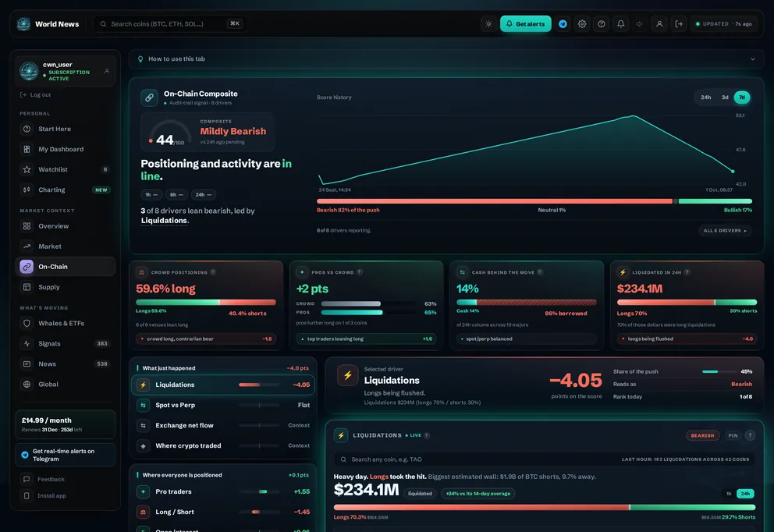This screenshot has height=532, width=774.
Task: Click the £14.99 / month subscription card
Action: (66, 424)
